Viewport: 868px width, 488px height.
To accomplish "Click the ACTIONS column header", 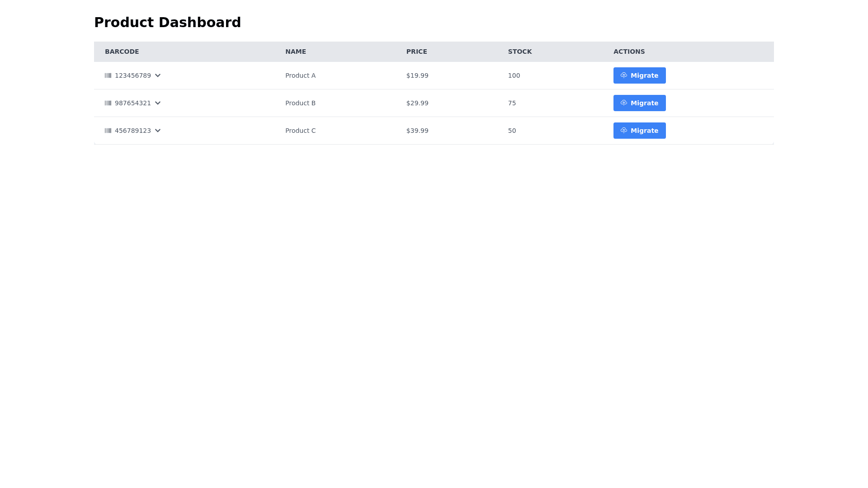I will (629, 52).
